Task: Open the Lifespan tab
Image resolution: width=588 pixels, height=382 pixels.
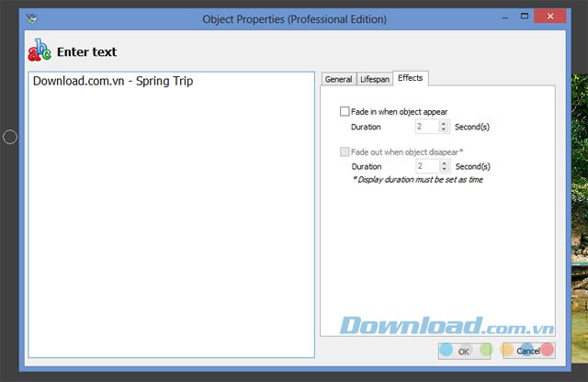Action: click(374, 80)
